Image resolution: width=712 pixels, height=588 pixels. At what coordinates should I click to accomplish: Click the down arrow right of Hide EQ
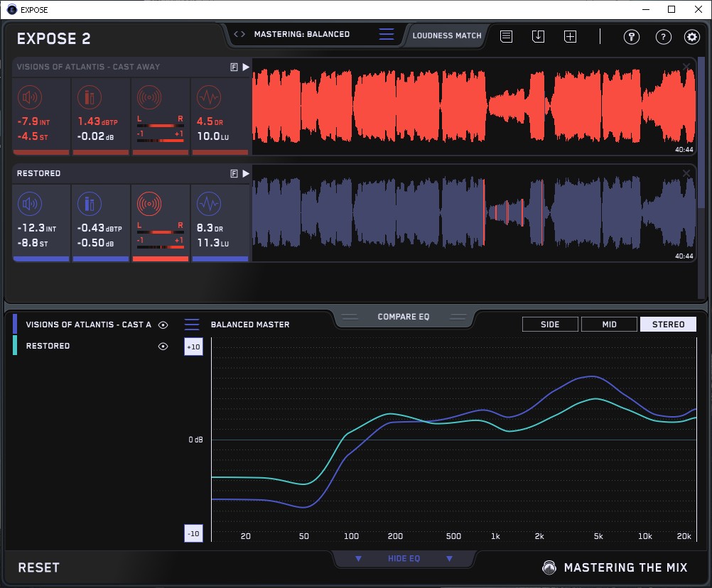click(x=449, y=558)
